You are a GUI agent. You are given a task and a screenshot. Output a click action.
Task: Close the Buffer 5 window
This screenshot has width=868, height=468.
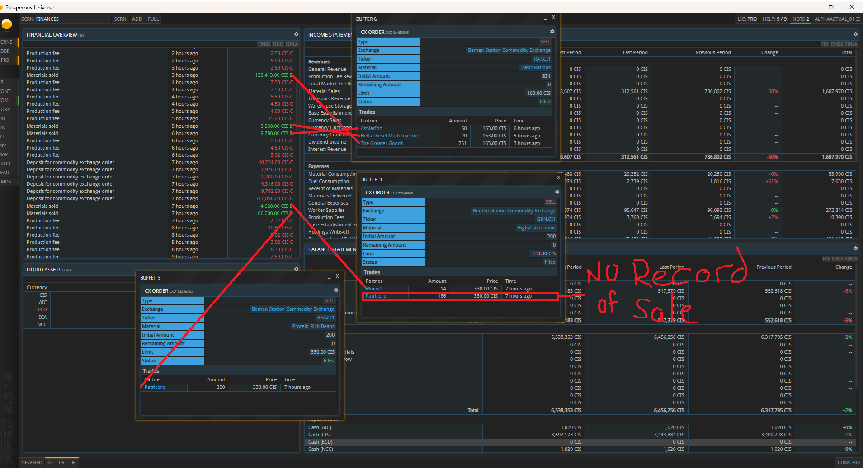(337, 276)
